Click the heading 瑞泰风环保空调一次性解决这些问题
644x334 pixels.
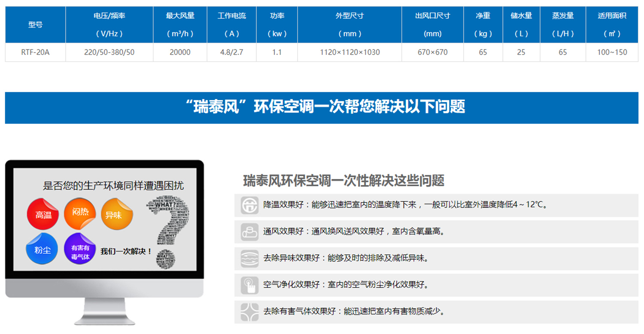[343, 181]
